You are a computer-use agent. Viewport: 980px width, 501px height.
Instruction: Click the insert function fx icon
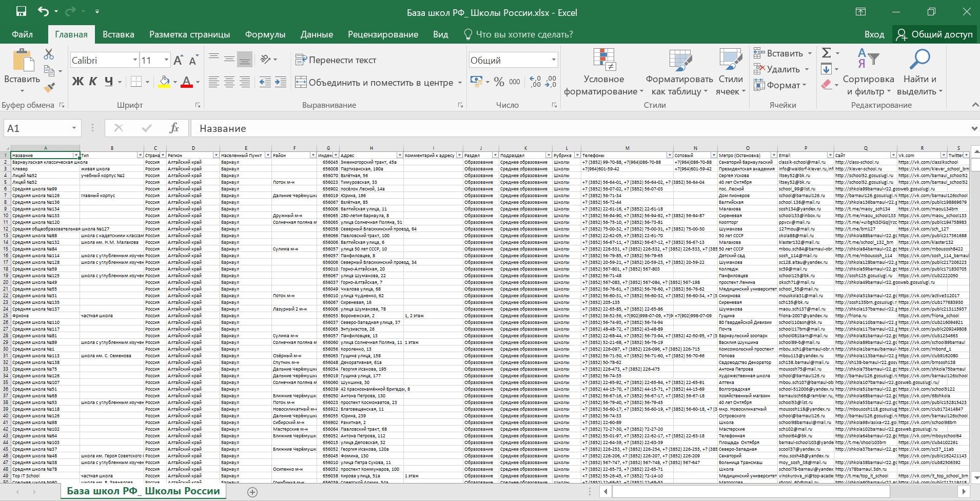(174, 128)
